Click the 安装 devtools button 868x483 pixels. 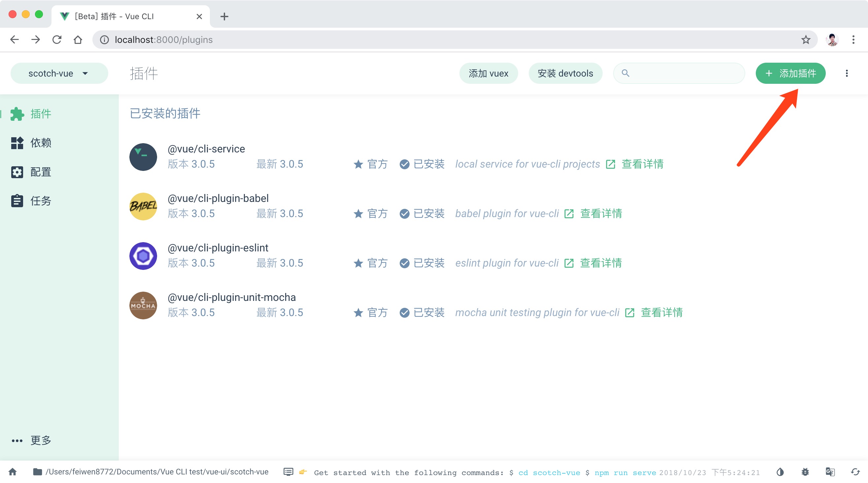(x=565, y=73)
